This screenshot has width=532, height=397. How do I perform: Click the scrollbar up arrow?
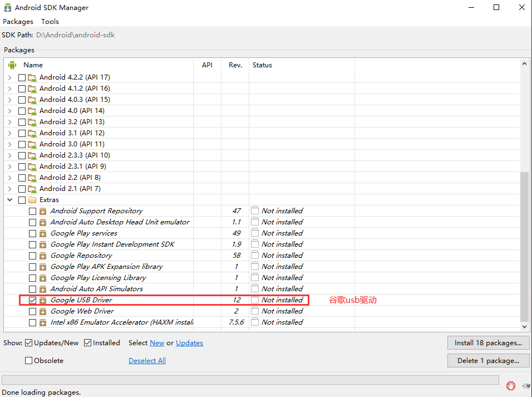[x=524, y=63]
